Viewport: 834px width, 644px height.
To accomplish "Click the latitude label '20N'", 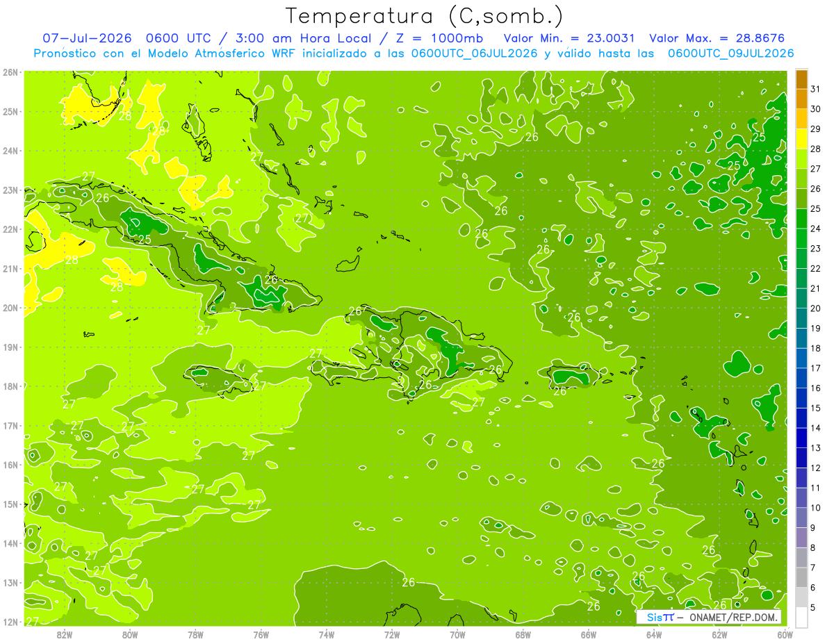I will pyautogui.click(x=10, y=308).
